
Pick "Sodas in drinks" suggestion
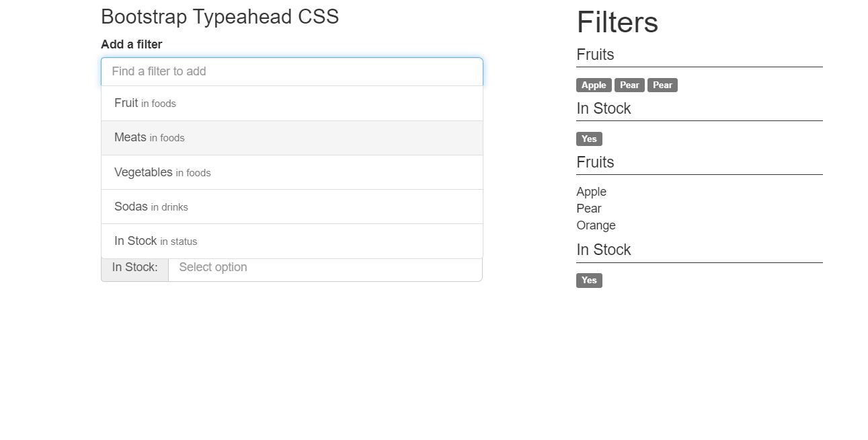pos(150,206)
